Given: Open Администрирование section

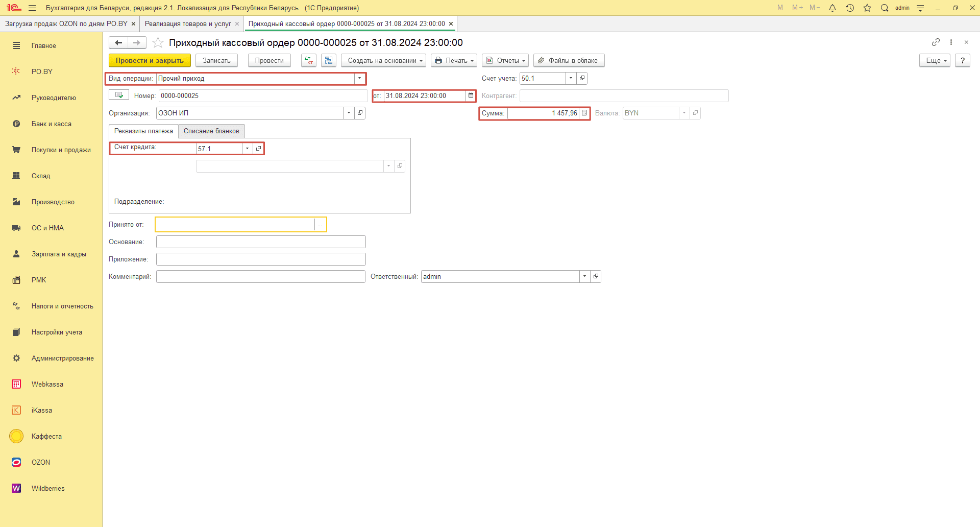Looking at the screenshot, I should [x=51, y=358].
